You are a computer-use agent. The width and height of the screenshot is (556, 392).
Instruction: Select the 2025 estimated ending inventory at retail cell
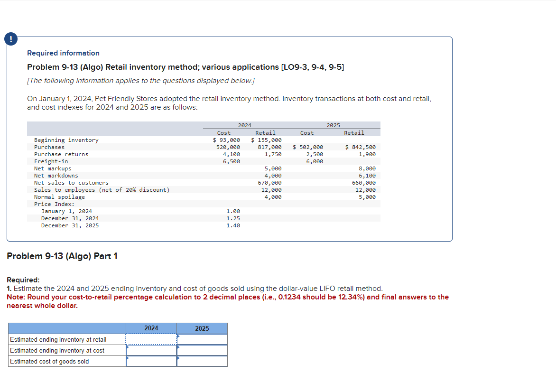202,339
